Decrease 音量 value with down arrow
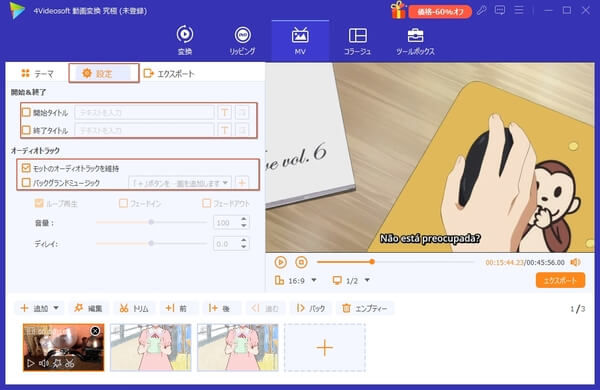 [244, 225]
